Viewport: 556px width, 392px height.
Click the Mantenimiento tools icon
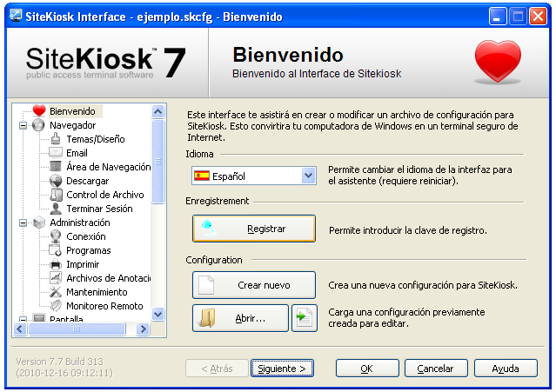[56, 292]
